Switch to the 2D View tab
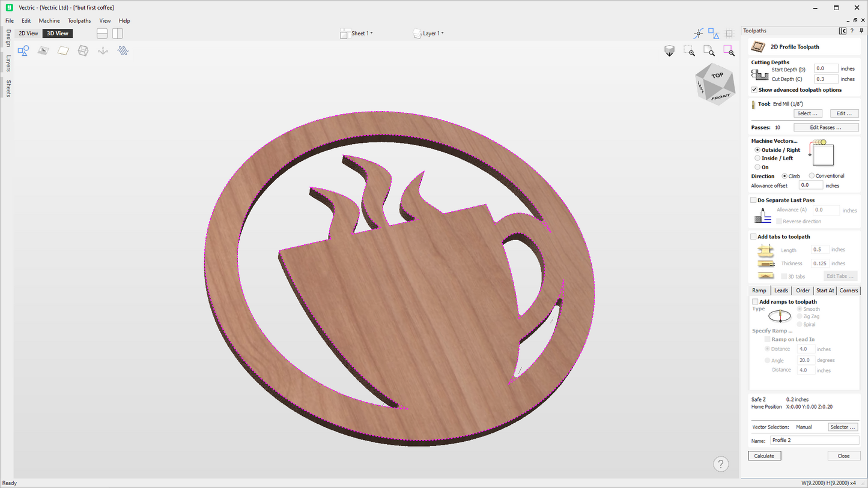This screenshot has width=868, height=488. click(28, 33)
